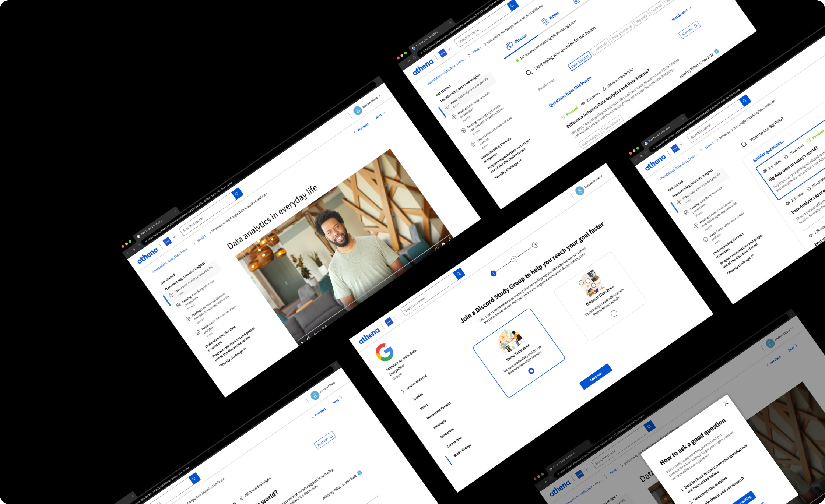Click step 3 in the study group progress stepper

tap(535, 245)
